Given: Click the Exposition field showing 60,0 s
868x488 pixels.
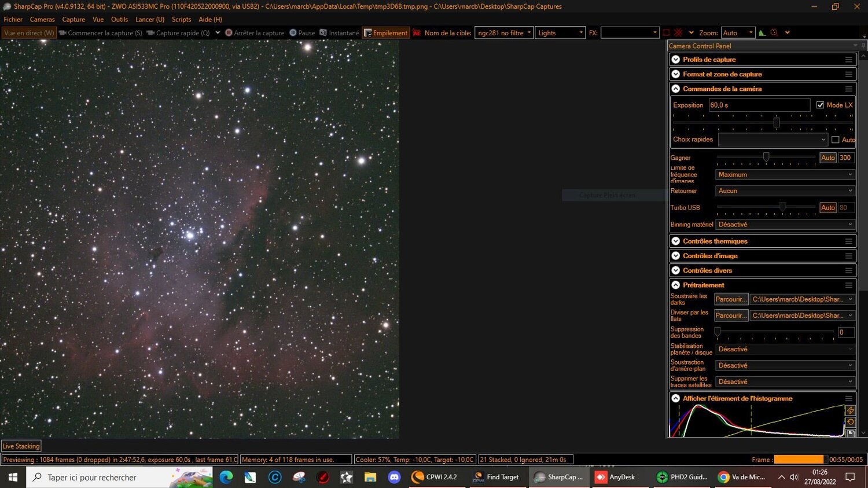Looking at the screenshot, I should (x=759, y=105).
